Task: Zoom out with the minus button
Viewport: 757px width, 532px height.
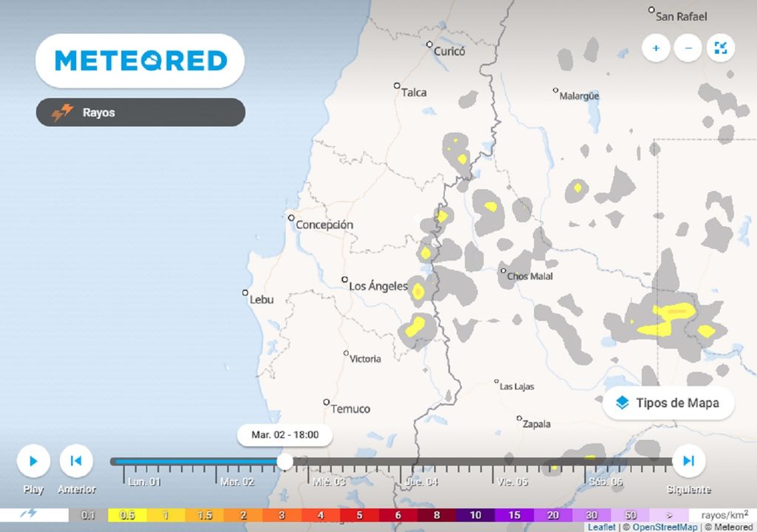Action: (688, 49)
